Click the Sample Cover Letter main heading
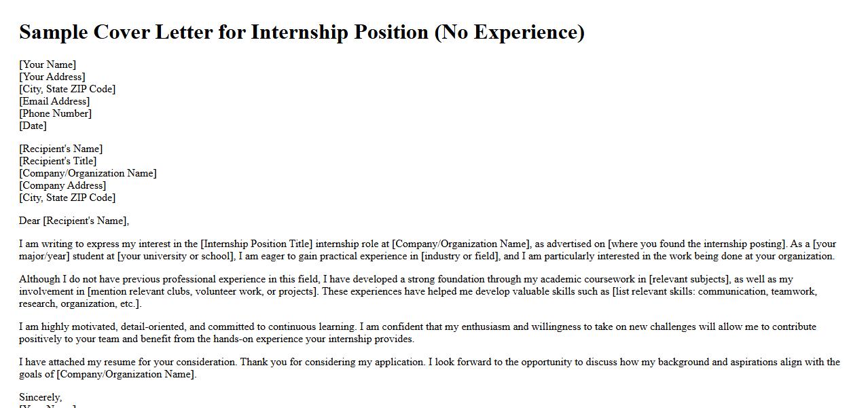This screenshot has width=868, height=408. (302, 32)
